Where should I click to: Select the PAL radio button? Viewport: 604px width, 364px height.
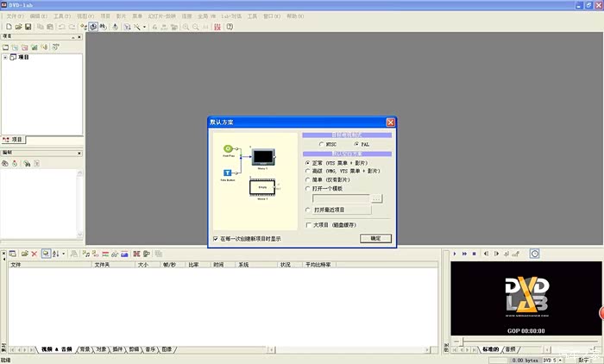point(355,144)
